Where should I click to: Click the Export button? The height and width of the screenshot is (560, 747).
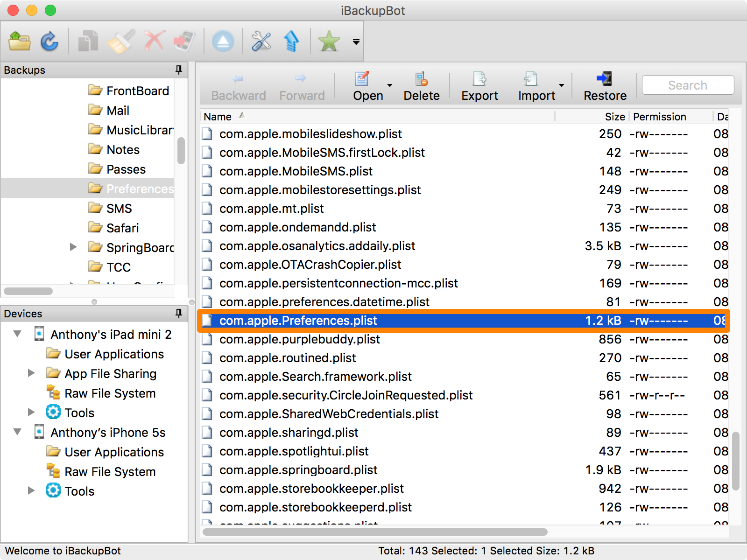point(479,86)
